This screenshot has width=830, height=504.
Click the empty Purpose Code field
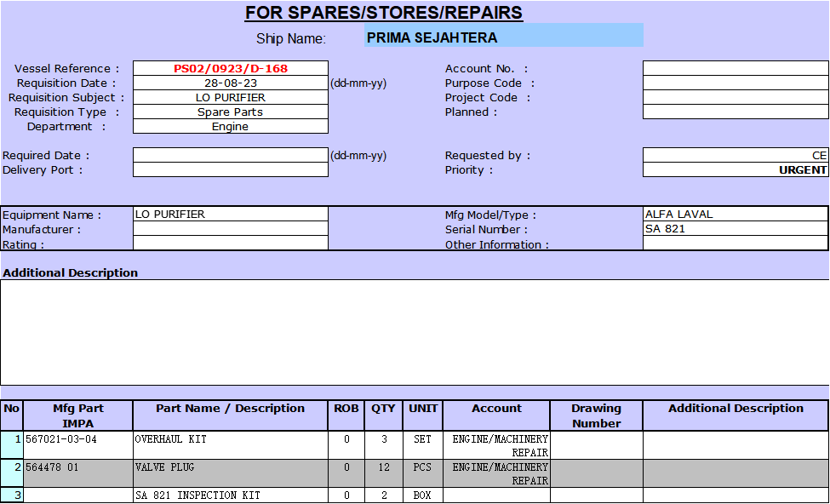(x=735, y=83)
